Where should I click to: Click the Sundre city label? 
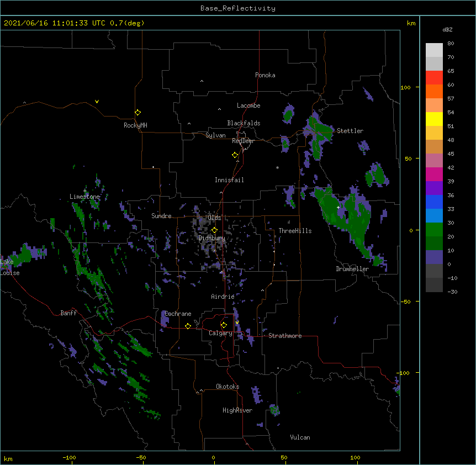coord(161,216)
